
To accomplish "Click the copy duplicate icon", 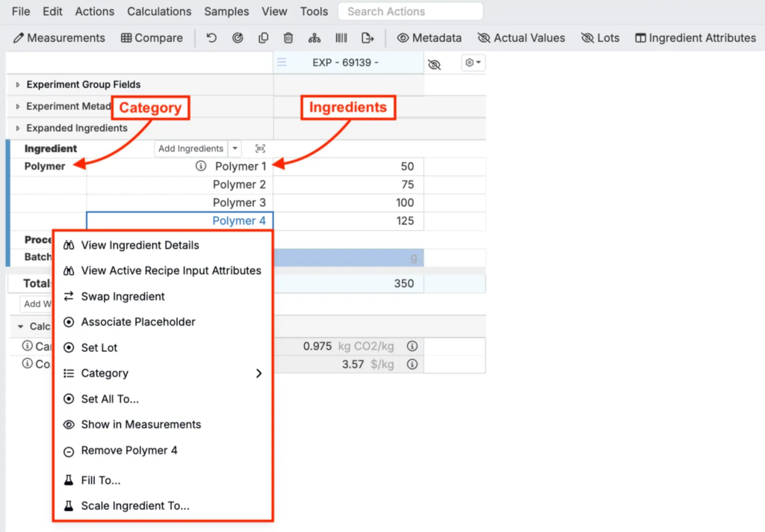I will pyautogui.click(x=263, y=38).
